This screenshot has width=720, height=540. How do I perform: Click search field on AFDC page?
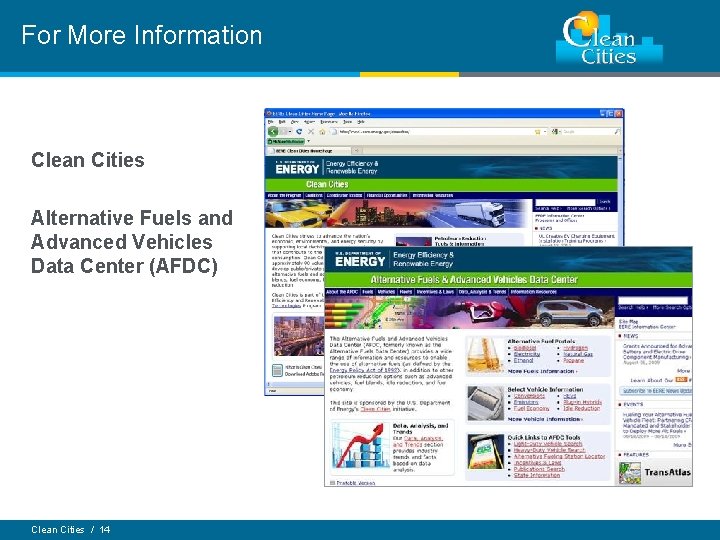click(x=652, y=301)
